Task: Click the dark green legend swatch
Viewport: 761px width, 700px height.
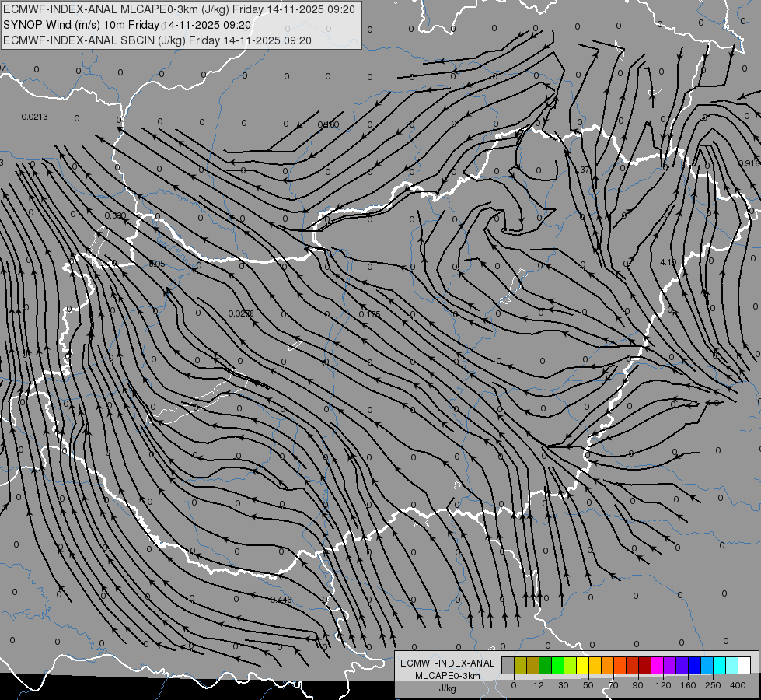Action: tap(546, 665)
